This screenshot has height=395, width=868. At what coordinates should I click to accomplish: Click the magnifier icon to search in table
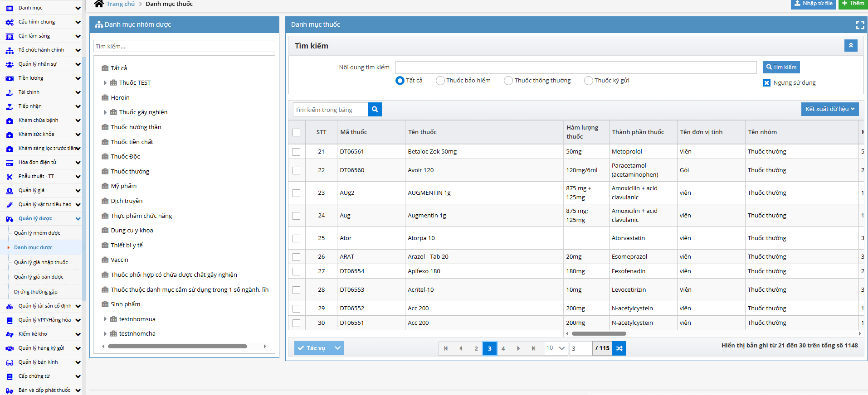375,109
